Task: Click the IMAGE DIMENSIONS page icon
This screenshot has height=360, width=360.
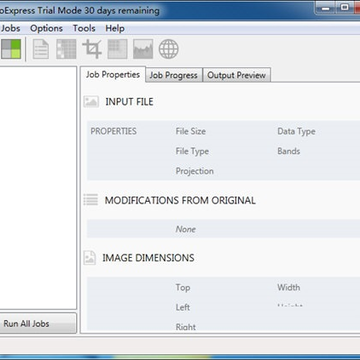Action: pos(90,258)
